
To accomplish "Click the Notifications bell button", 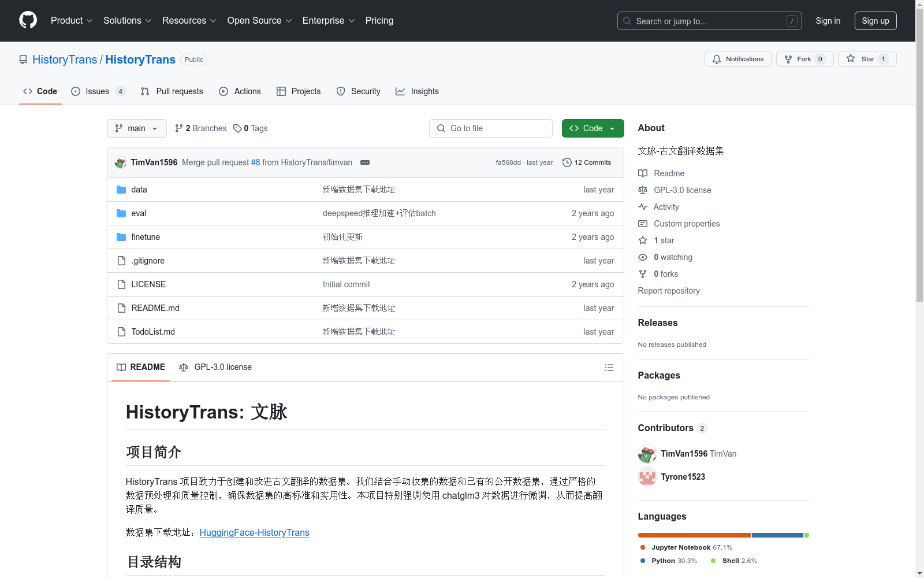I will [737, 59].
